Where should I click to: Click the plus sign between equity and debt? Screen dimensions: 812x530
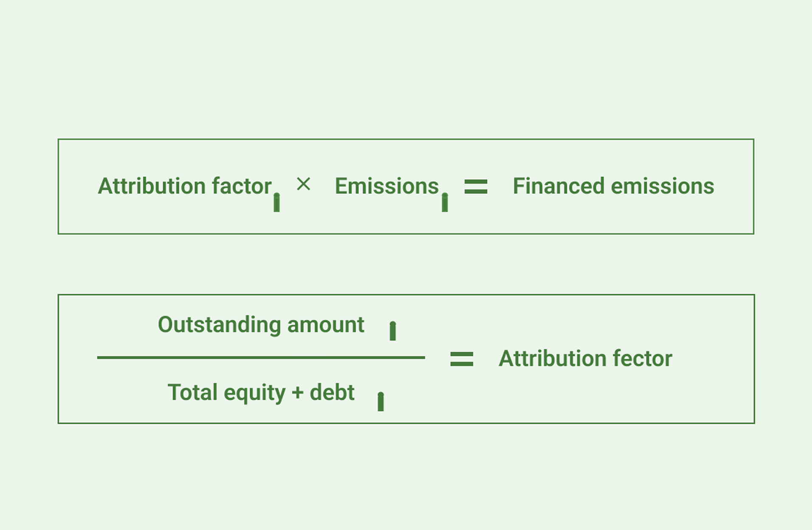coord(298,392)
